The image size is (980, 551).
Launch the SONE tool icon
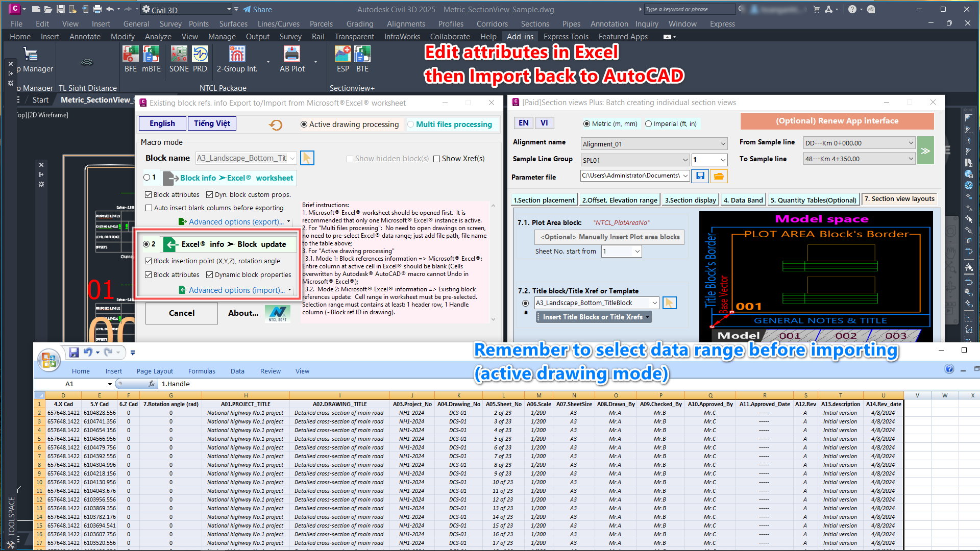pyautogui.click(x=179, y=55)
